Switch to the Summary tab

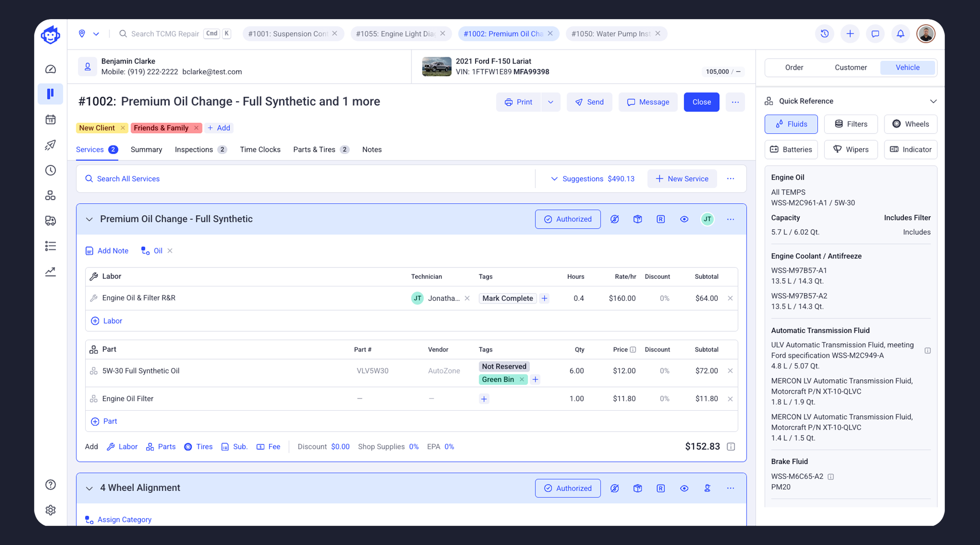[146, 150]
